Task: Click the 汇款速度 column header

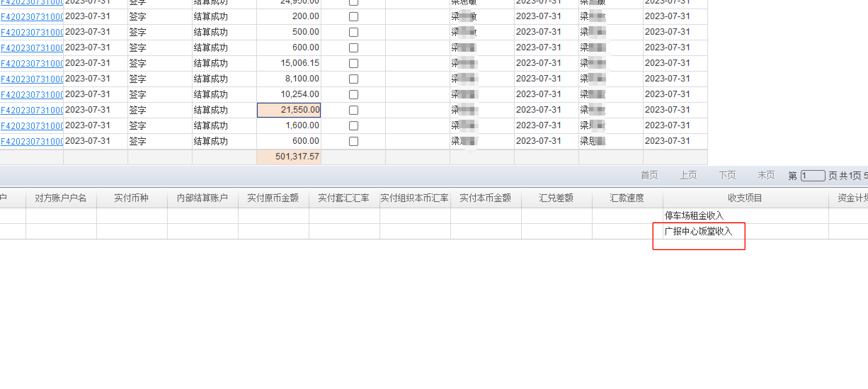Action: point(627,198)
